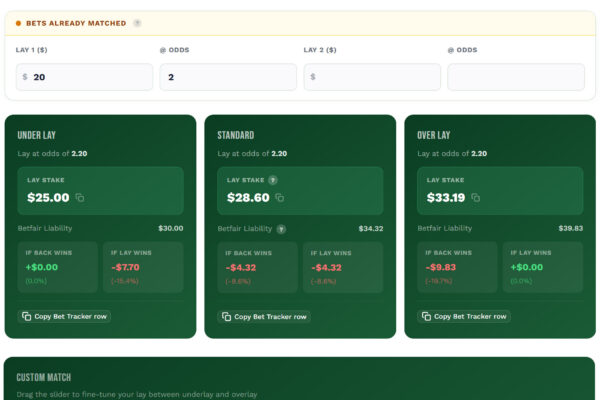Click the Under Lay card heading

tap(36, 135)
